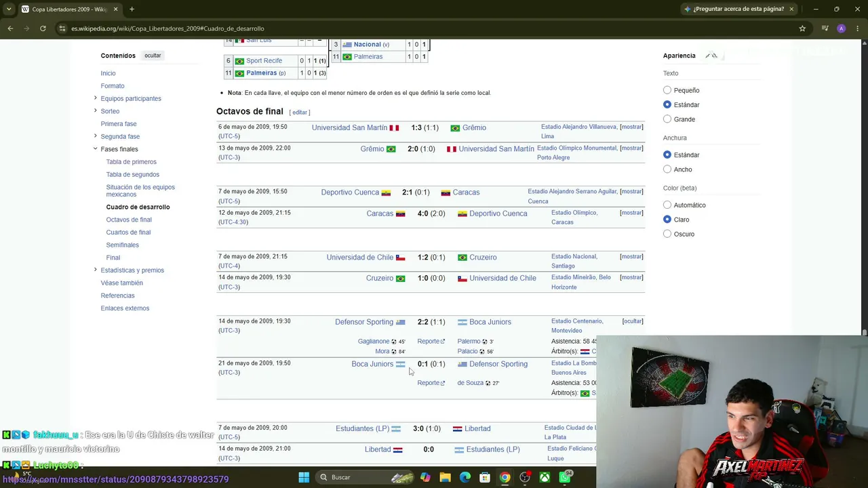Open OBS Studio from the taskbar

tap(525, 477)
